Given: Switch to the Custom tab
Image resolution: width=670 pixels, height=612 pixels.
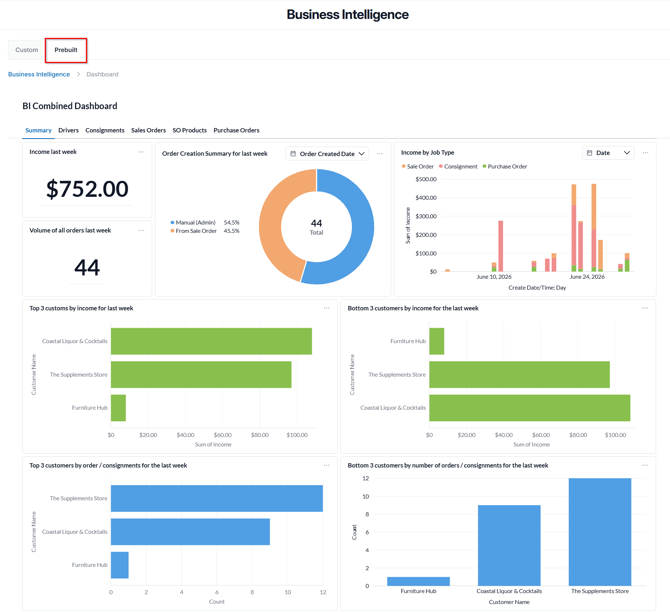Looking at the screenshot, I should 26,50.
